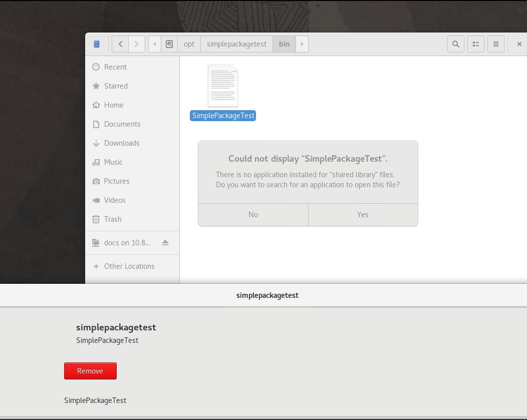
Task: Select the simplepackagetest path segment
Action: tap(236, 44)
